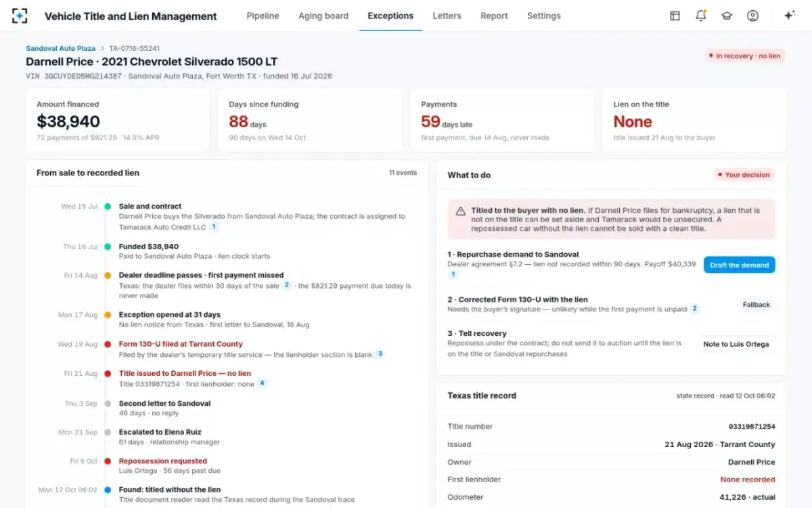Follow the Sandoval Auto Plaza breadcrumb link
The height and width of the screenshot is (508, 812).
61,48
